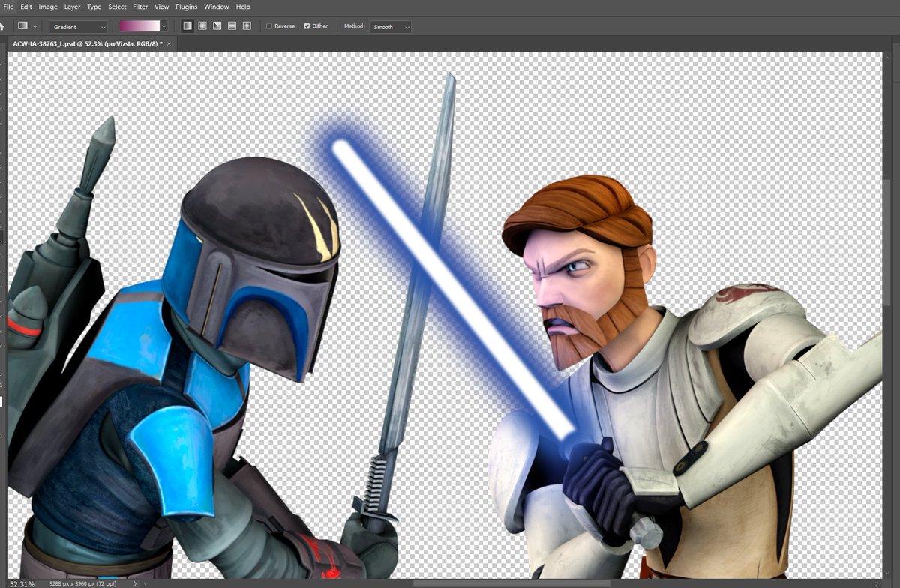This screenshot has width=900, height=588.
Task: Uncheck the Dither checkbox
Action: coord(307,26)
